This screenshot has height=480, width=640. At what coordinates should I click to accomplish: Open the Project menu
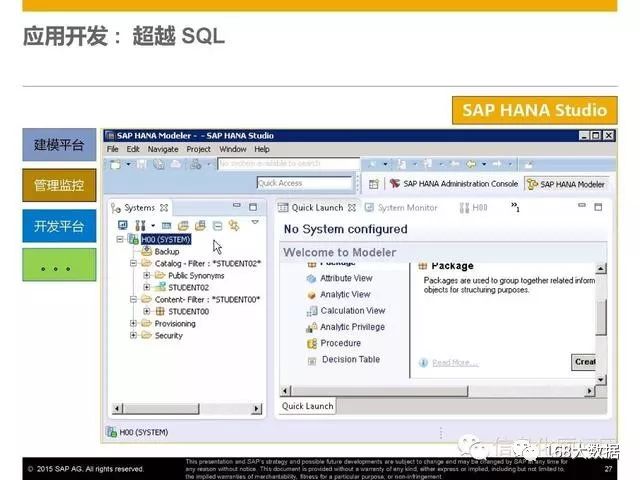pos(198,149)
